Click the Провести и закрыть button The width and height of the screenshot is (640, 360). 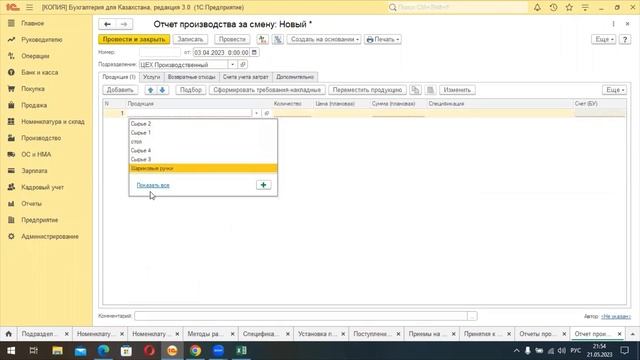point(134,39)
